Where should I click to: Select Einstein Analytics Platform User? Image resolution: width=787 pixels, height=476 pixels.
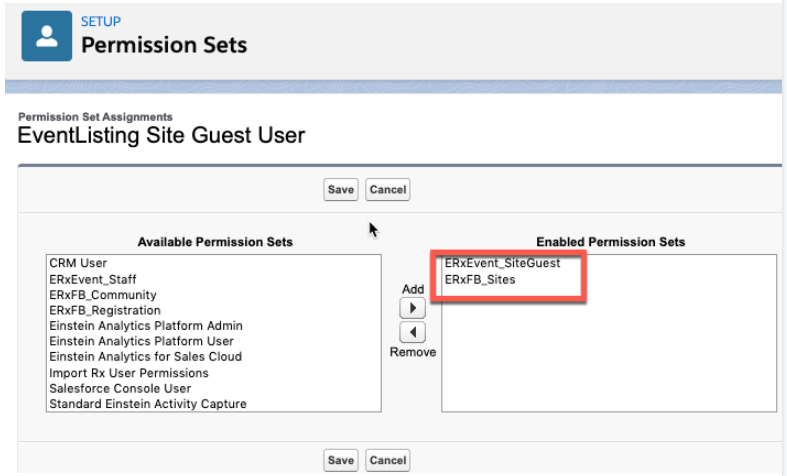point(141,342)
